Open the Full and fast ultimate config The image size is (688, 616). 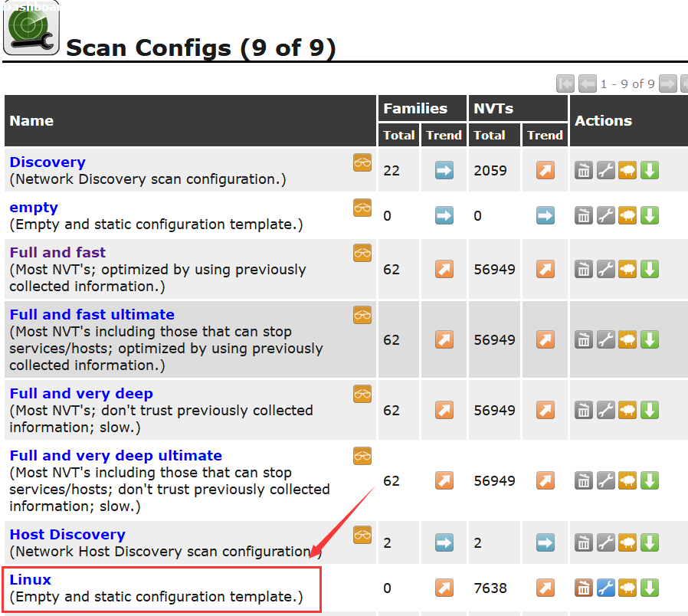point(92,315)
